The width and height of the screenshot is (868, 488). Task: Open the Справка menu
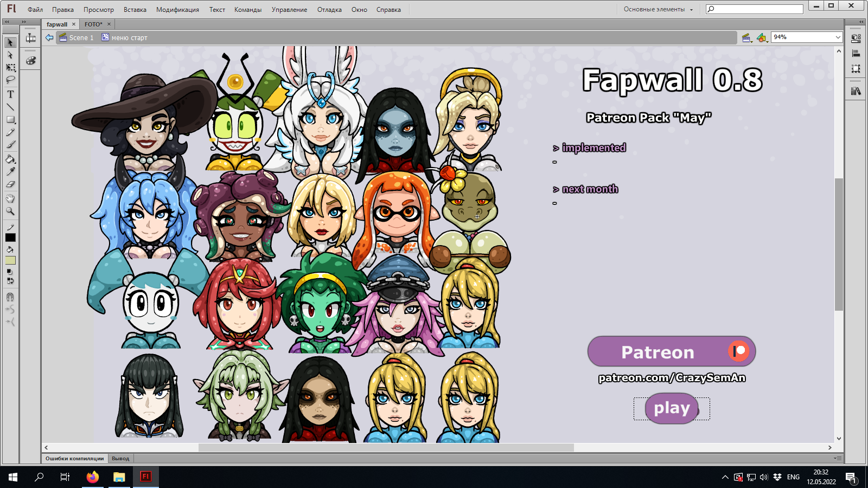coord(388,10)
